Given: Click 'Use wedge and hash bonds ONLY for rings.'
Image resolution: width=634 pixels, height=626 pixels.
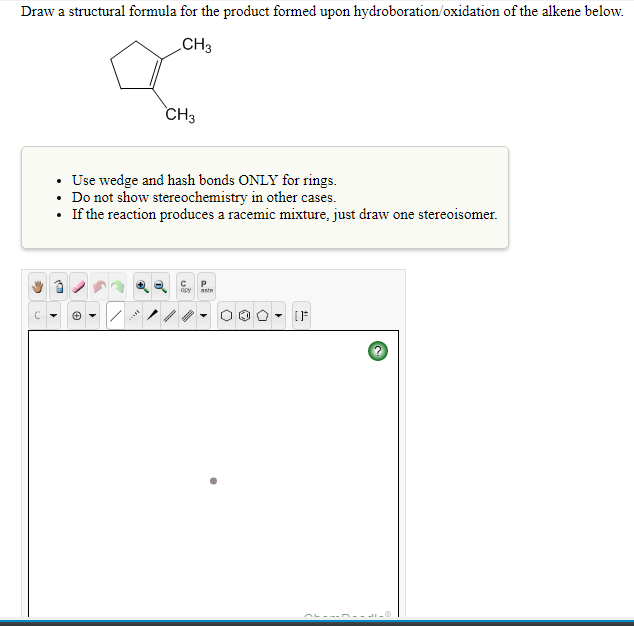Looking at the screenshot, I should point(204,180).
